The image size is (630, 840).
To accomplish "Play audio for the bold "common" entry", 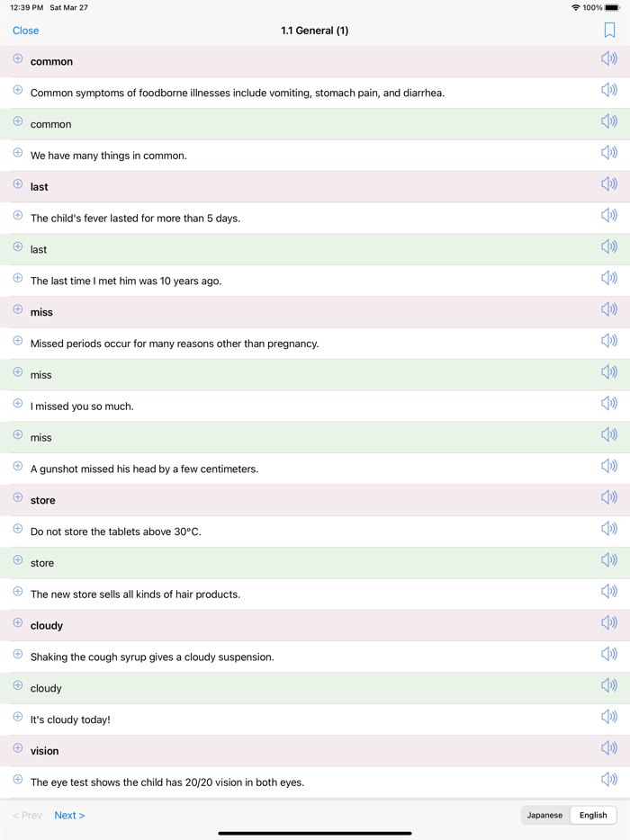I will [609, 59].
